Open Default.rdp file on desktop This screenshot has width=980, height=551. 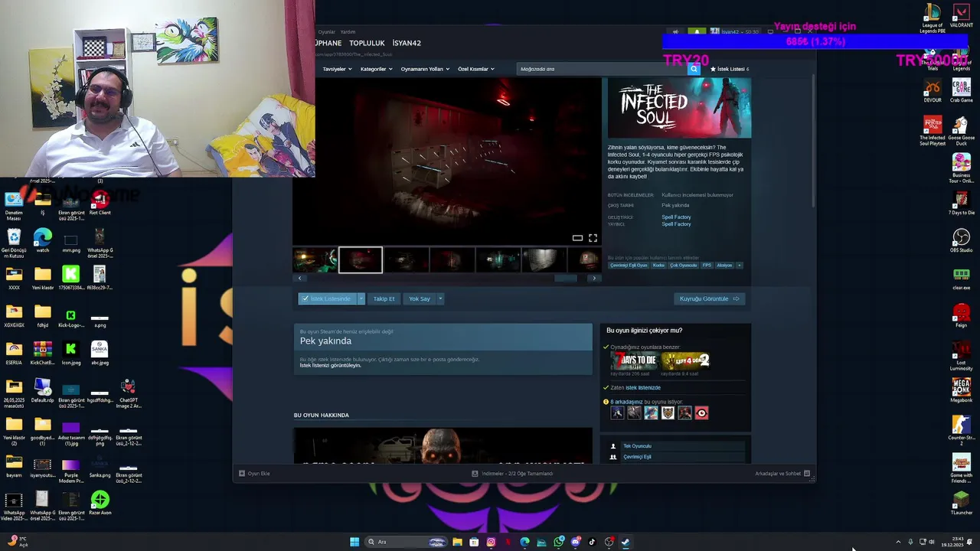pyautogui.click(x=42, y=390)
